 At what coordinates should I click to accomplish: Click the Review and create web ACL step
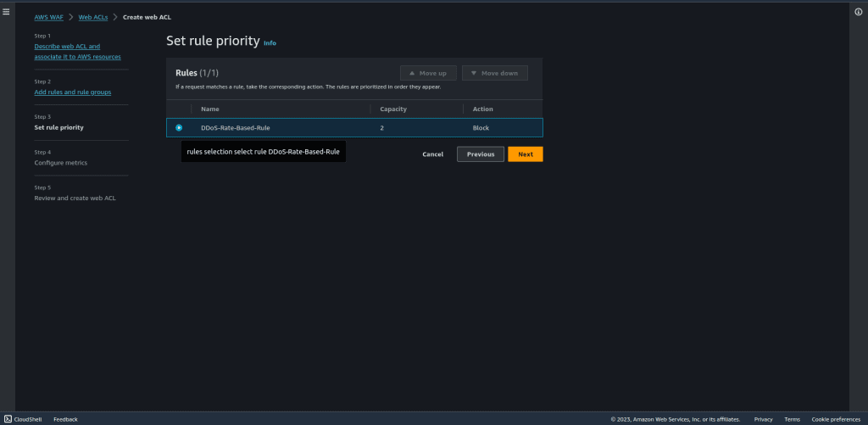click(x=75, y=199)
